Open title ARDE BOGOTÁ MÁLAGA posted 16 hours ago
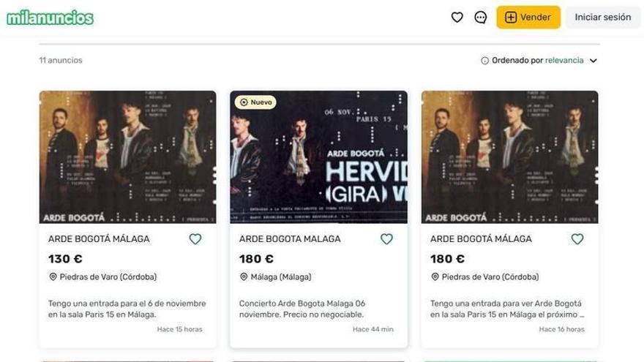Screen dimensions: 644x362 (481, 239)
